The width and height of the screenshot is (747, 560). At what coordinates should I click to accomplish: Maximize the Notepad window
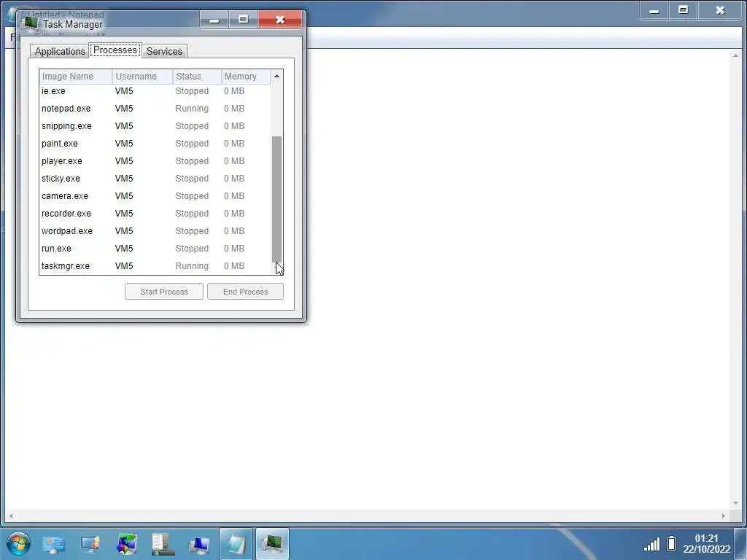pos(683,10)
